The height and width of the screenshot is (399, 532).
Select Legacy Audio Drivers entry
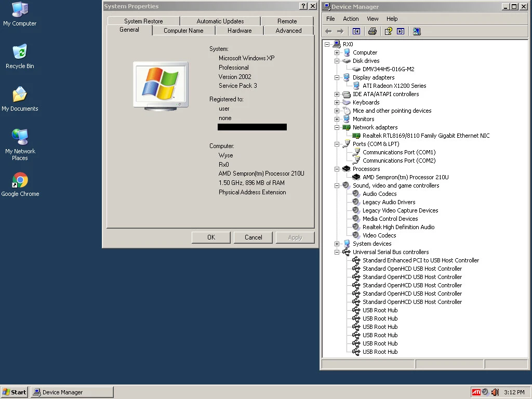pos(389,202)
